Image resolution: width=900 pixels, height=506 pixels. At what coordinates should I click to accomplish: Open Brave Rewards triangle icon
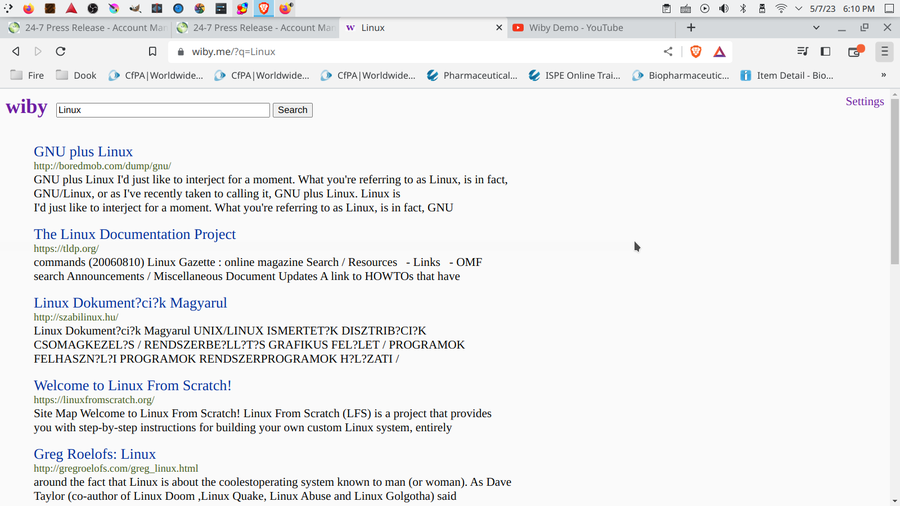pyautogui.click(x=719, y=52)
